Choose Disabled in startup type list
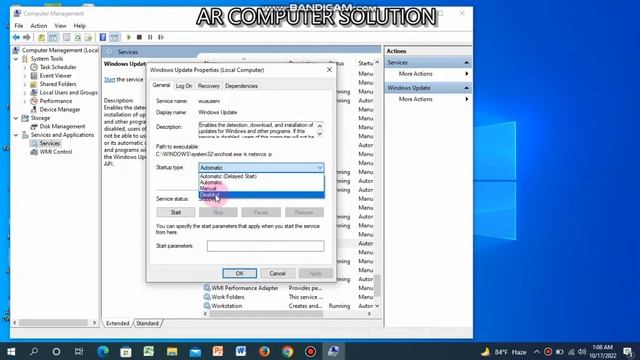Screen dimensions: 640x360 point(261,195)
